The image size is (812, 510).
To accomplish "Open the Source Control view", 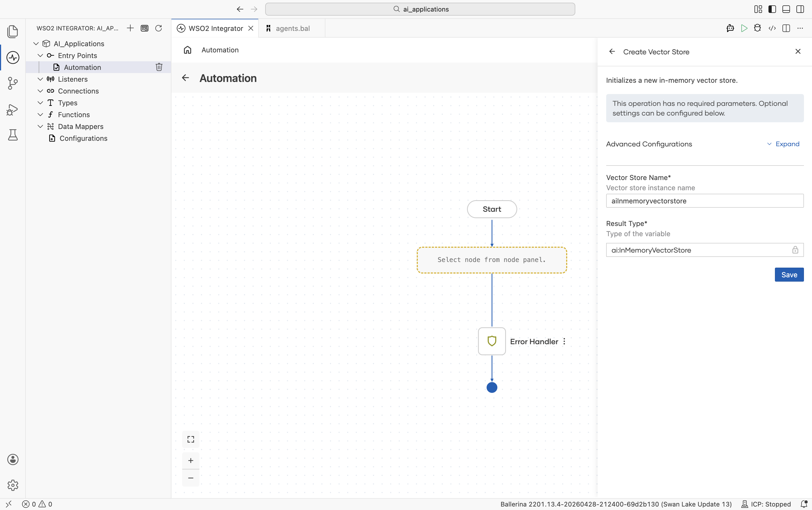I will (x=12, y=83).
